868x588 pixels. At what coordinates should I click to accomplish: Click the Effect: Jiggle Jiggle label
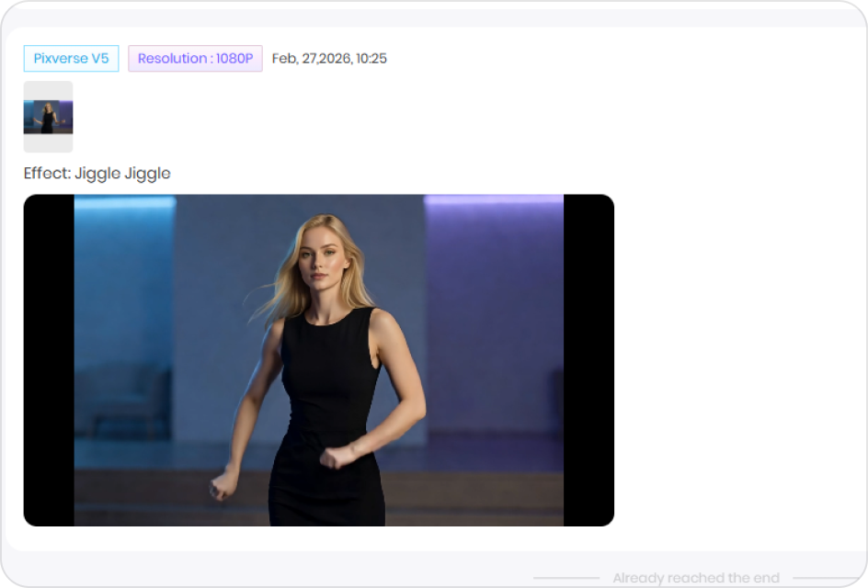point(96,174)
